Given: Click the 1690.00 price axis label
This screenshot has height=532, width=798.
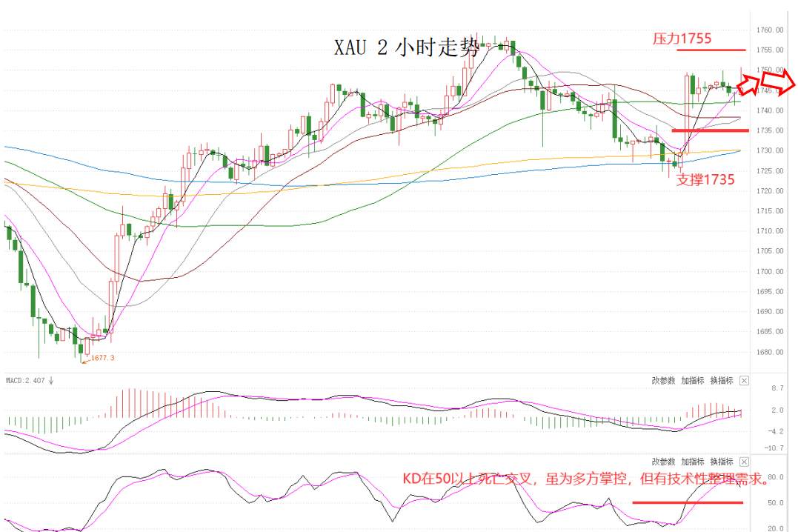Looking at the screenshot, I should point(770,311).
